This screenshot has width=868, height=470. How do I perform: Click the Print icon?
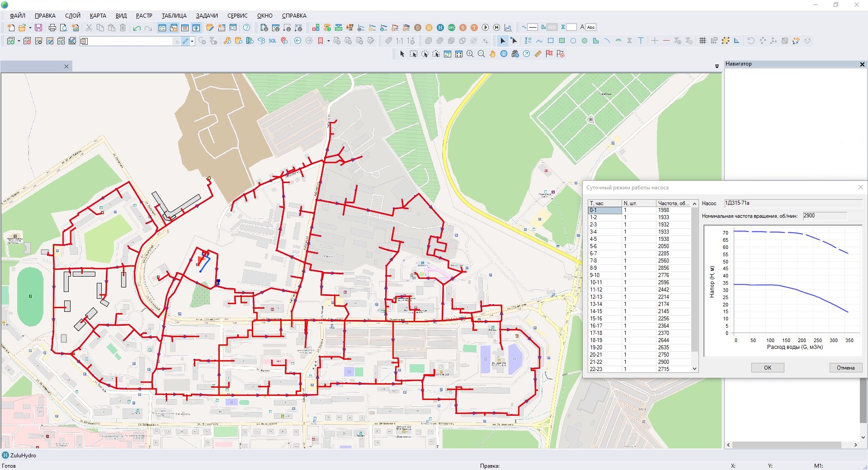(x=52, y=28)
